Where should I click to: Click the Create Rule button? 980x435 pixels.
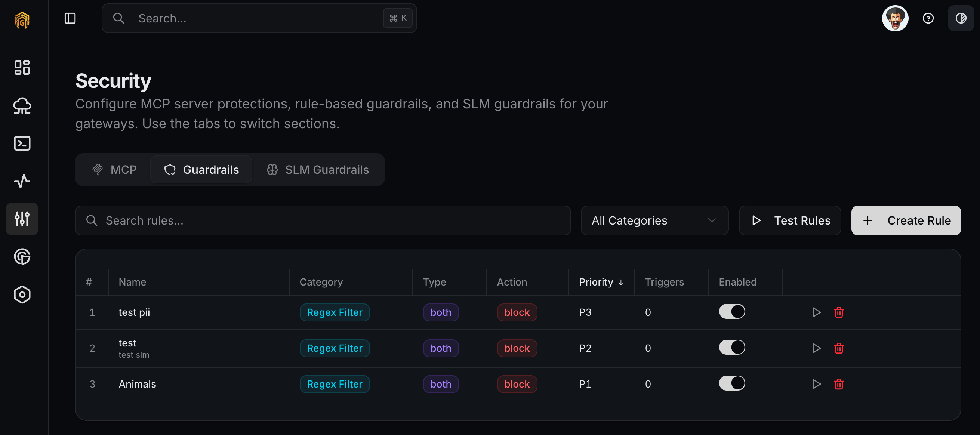point(906,220)
